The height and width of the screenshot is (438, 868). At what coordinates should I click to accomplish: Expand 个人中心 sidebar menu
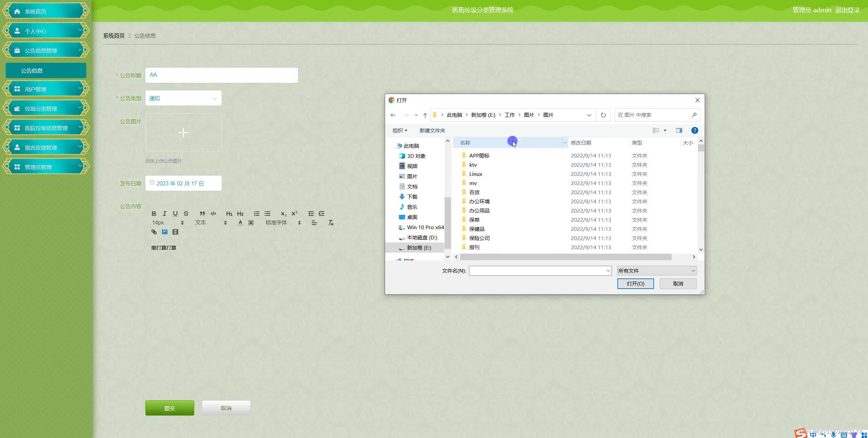click(x=46, y=31)
